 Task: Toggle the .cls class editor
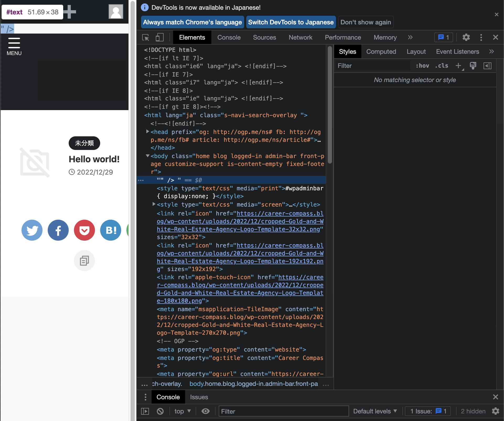(442, 66)
